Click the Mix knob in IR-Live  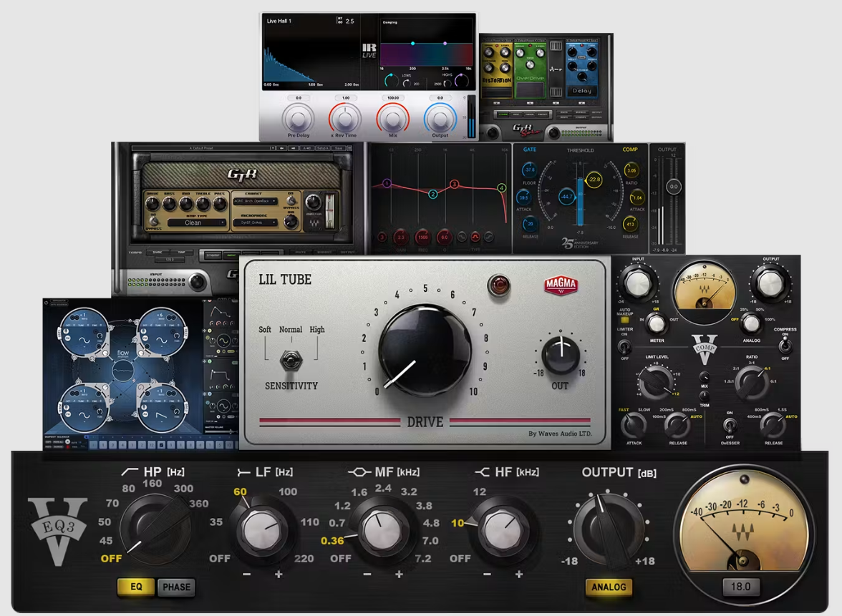tap(392, 117)
